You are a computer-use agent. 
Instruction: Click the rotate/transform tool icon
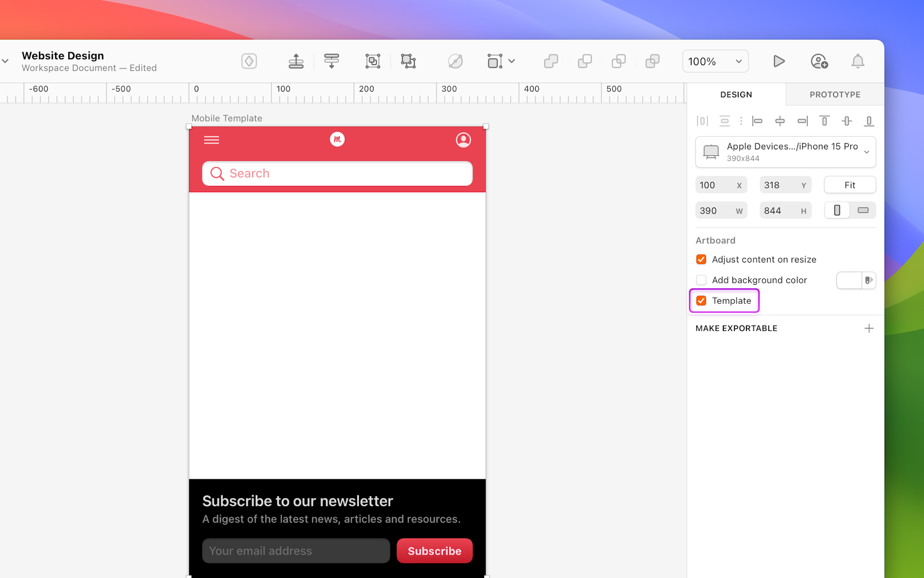click(x=455, y=61)
